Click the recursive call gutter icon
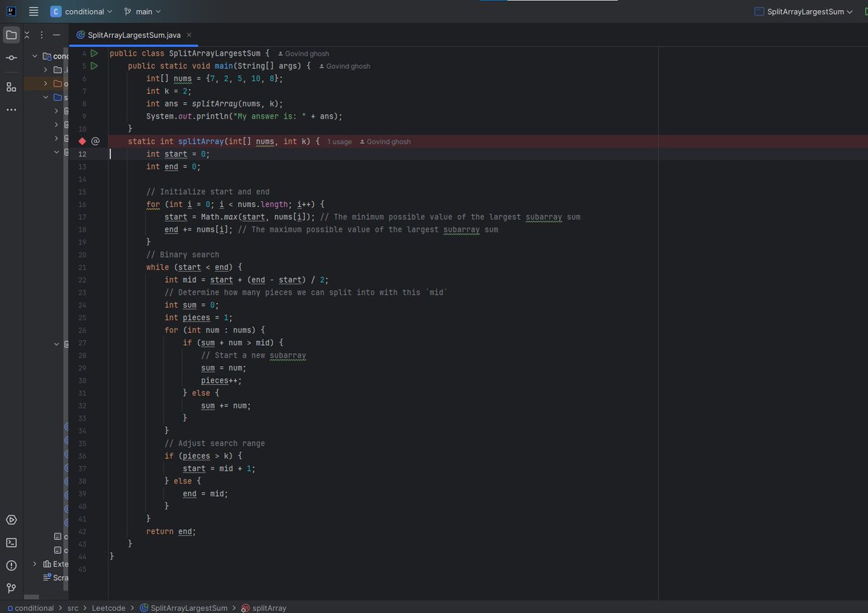This screenshot has width=868, height=613. [95, 141]
